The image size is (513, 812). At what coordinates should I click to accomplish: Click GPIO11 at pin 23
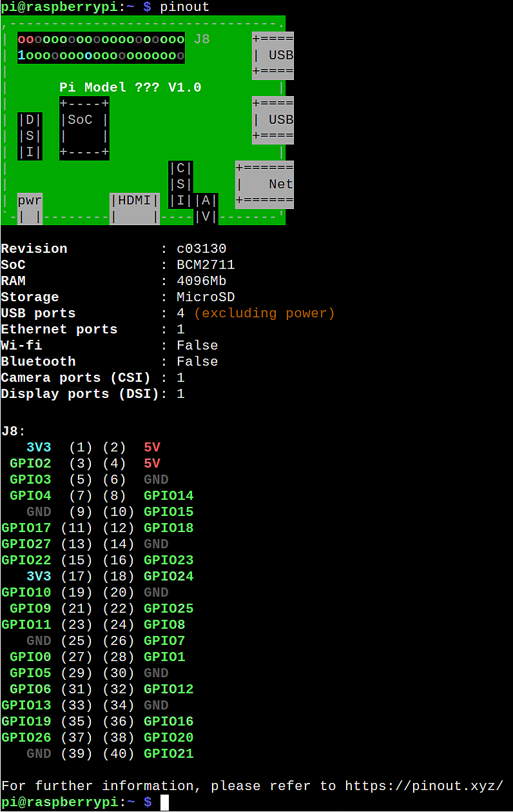[x=26, y=624]
